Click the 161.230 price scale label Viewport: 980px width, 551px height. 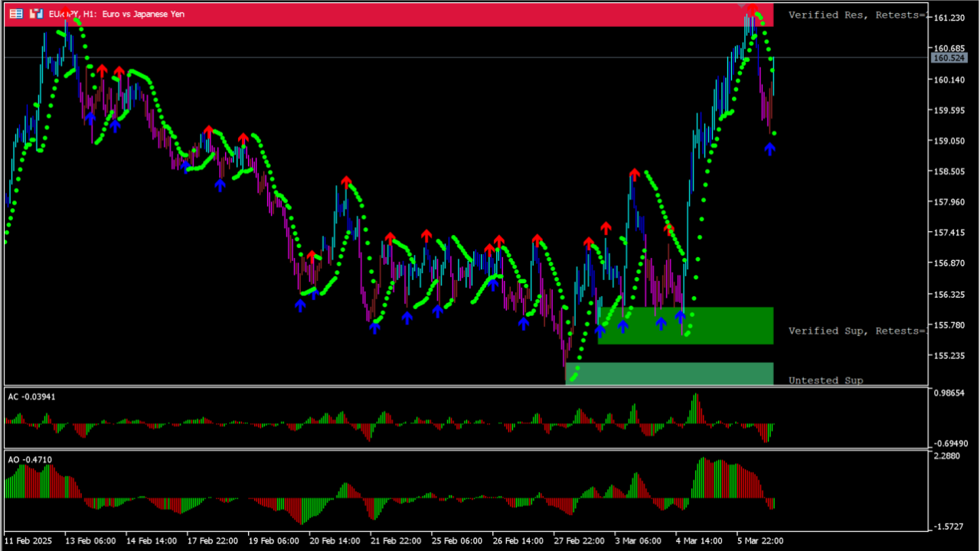[x=948, y=18]
